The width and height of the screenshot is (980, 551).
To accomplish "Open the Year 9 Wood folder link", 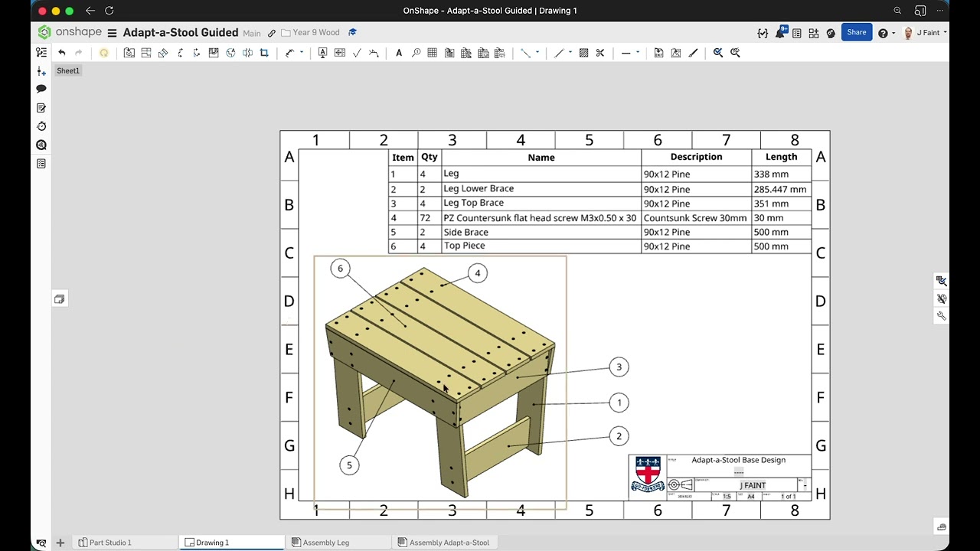I will pos(310,33).
